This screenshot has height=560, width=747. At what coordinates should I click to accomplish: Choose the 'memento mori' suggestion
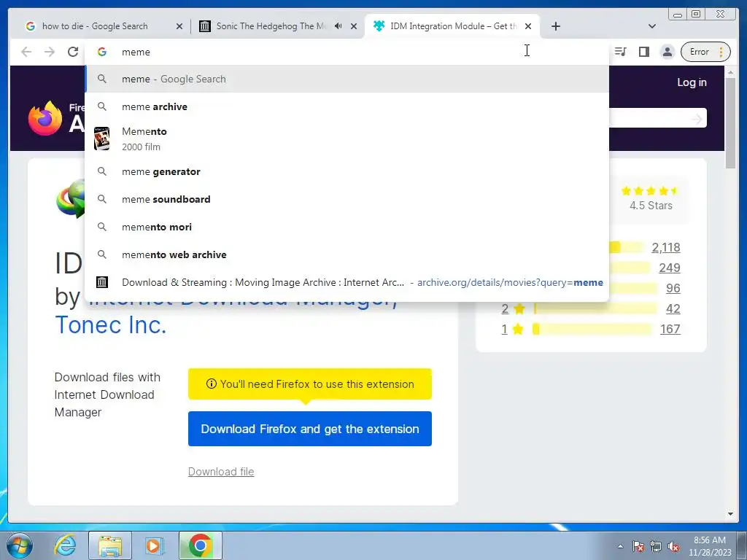pos(347,227)
